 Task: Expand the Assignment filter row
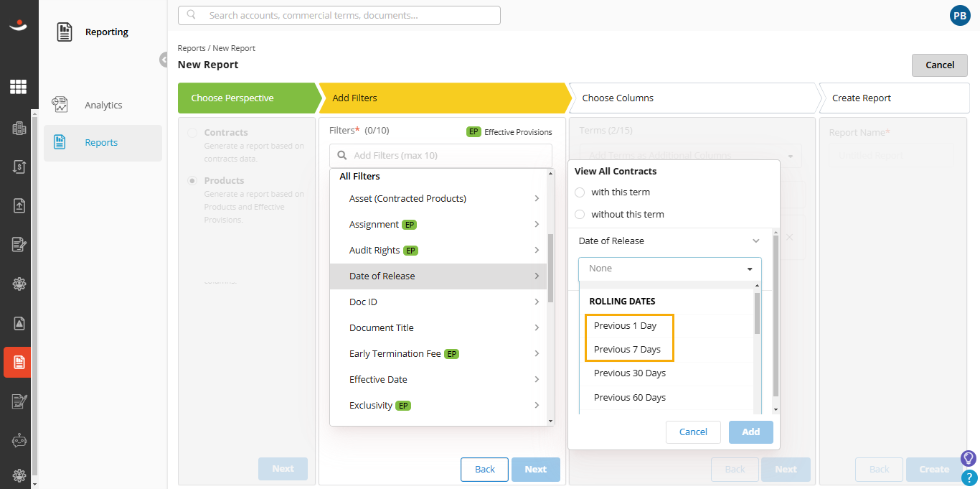438,225
